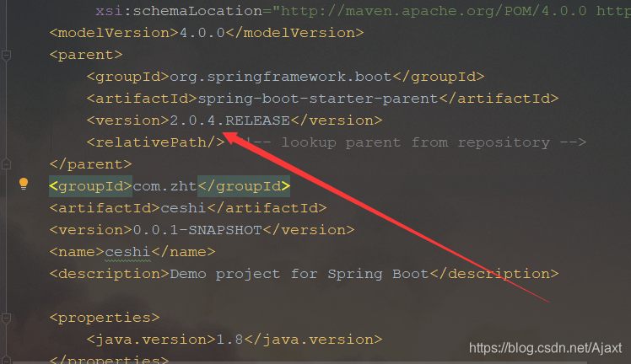Click com.zht groupId value
The image size is (631, 364).
[x=164, y=186]
